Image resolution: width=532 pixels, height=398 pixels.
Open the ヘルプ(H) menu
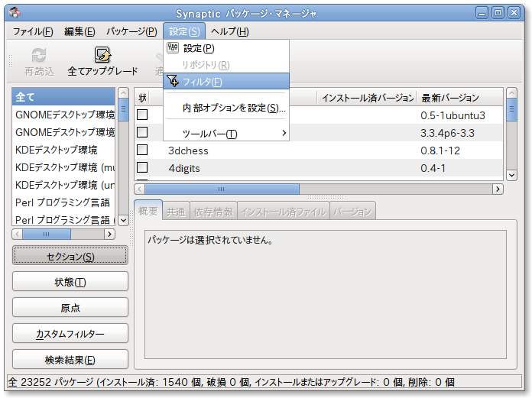click(230, 31)
